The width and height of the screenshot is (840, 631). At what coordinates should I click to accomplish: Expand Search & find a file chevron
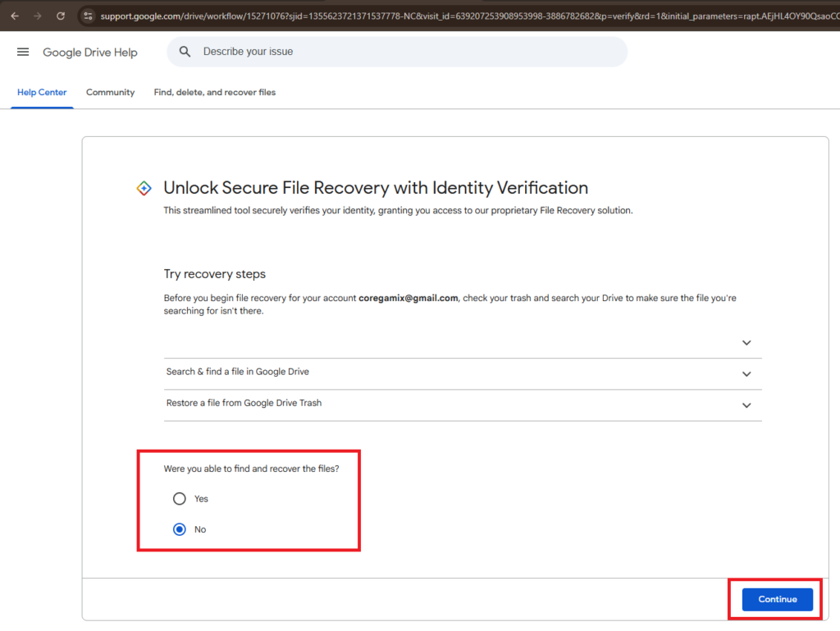pos(746,374)
